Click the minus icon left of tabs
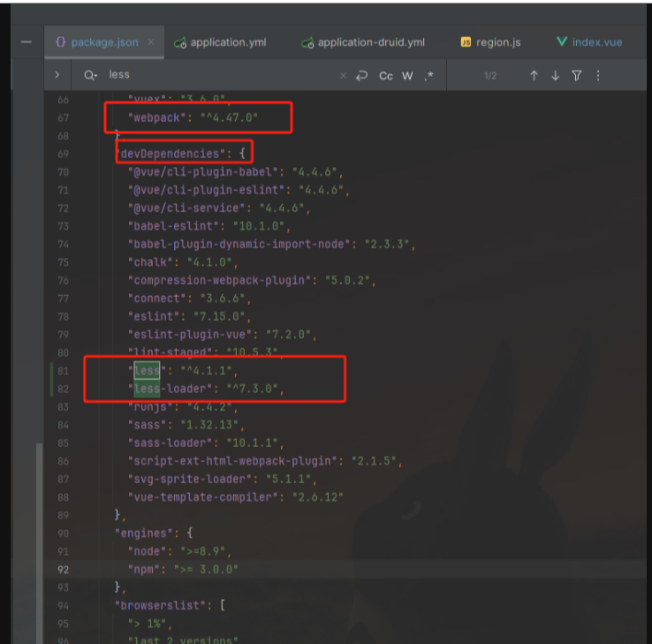The width and height of the screenshot is (652, 644). pos(27,42)
